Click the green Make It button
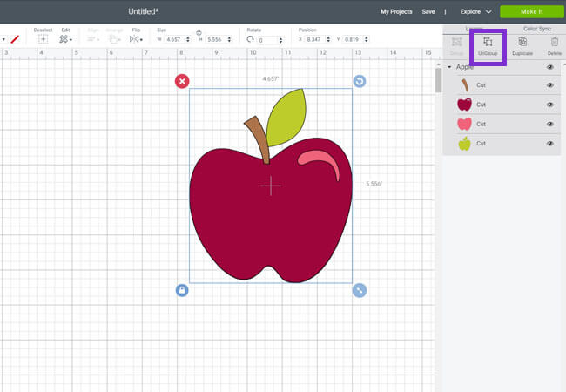This screenshot has width=566, height=392. [x=532, y=11]
